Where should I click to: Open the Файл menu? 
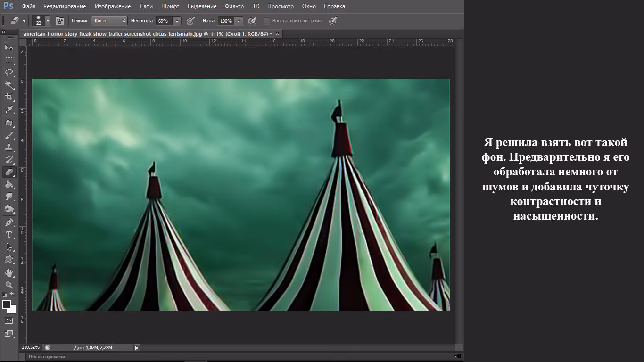[x=29, y=6]
